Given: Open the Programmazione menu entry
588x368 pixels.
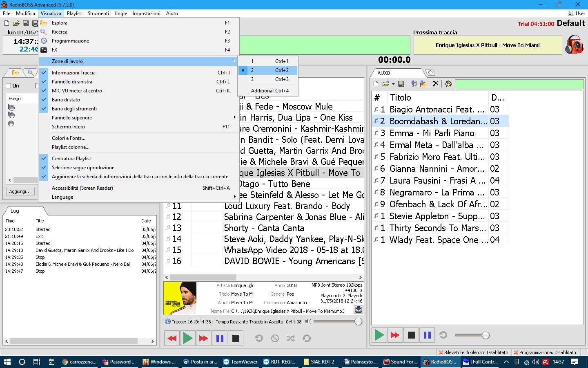Looking at the screenshot, I should click(139, 41).
